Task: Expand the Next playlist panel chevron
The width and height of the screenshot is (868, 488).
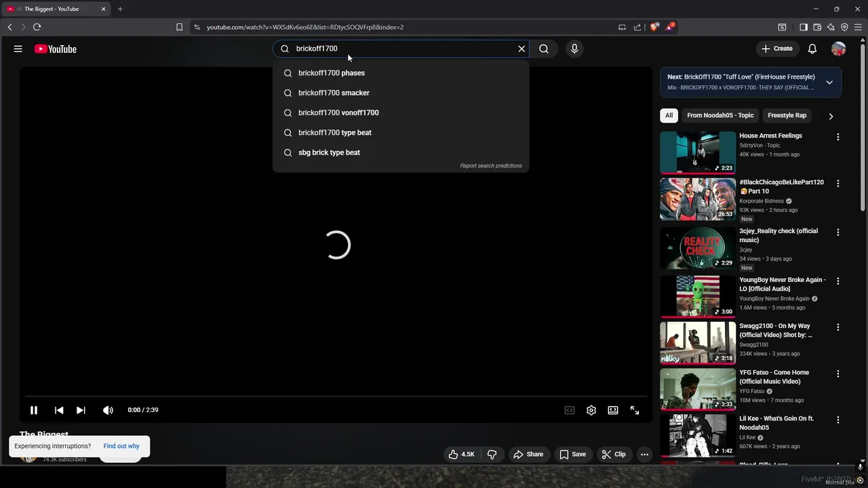Action: pyautogui.click(x=829, y=83)
